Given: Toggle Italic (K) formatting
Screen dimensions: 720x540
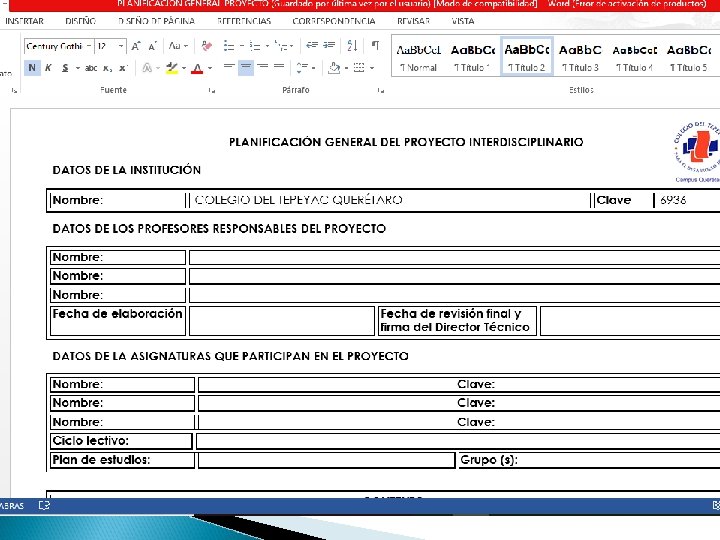Looking at the screenshot, I should [x=48, y=68].
